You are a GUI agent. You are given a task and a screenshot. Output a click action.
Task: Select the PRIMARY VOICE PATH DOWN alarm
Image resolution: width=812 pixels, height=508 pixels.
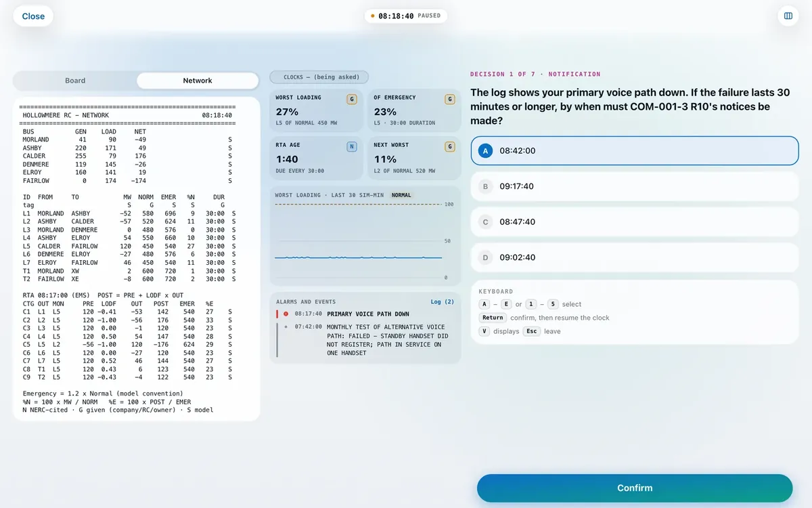(x=365, y=314)
